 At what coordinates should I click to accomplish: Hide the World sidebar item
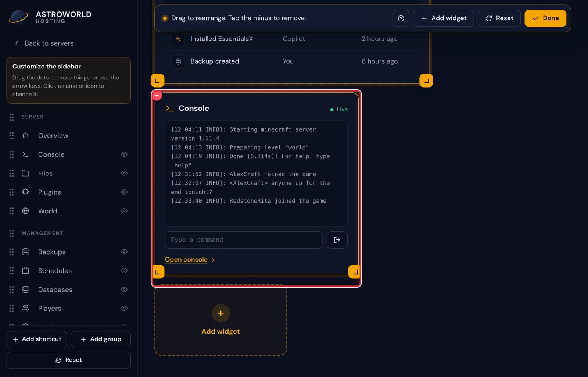pyautogui.click(x=124, y=211)
